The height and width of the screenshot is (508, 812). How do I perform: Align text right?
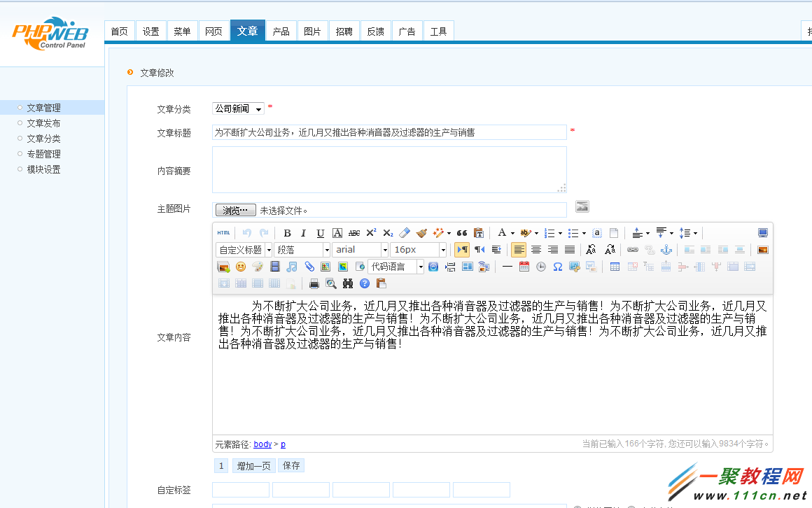[553, 250]
